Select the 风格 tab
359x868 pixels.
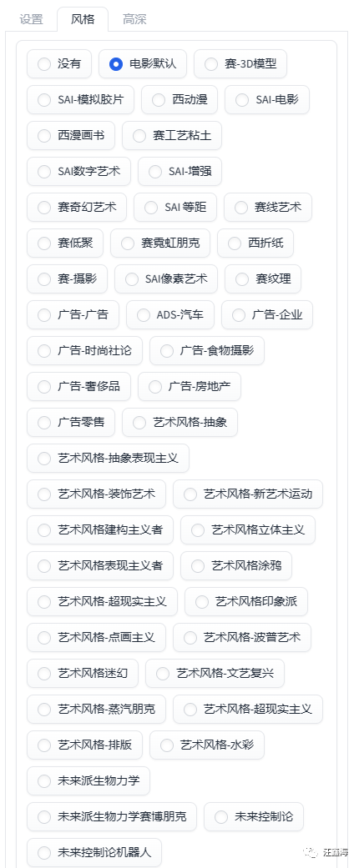click(83, 19)
